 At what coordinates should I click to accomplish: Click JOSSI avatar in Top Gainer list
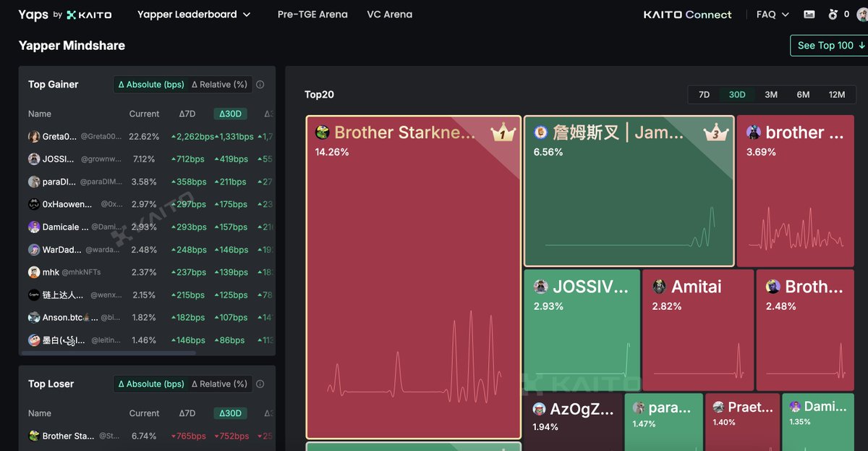[34, 159]
